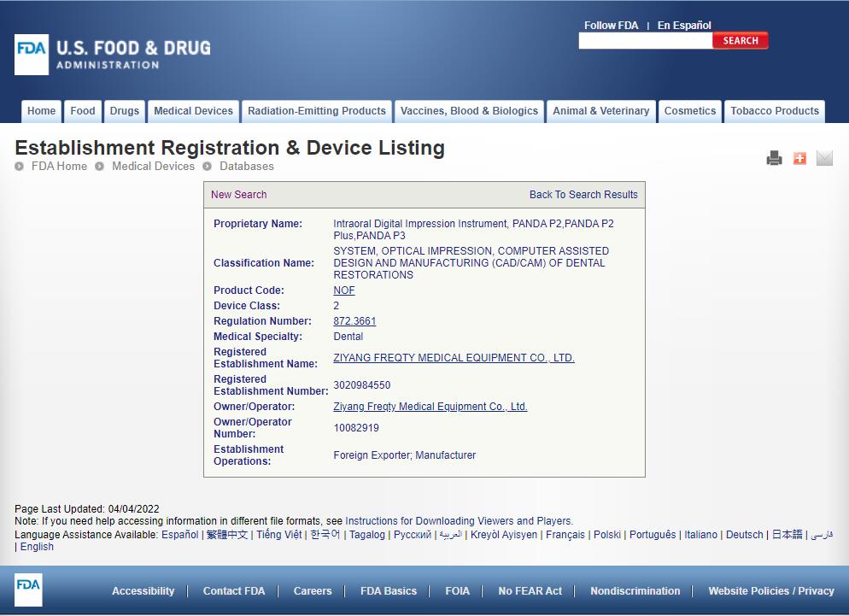This screenshot has width=849, height=616.
Task: Select English language assistance
Action: click(37, 547)
